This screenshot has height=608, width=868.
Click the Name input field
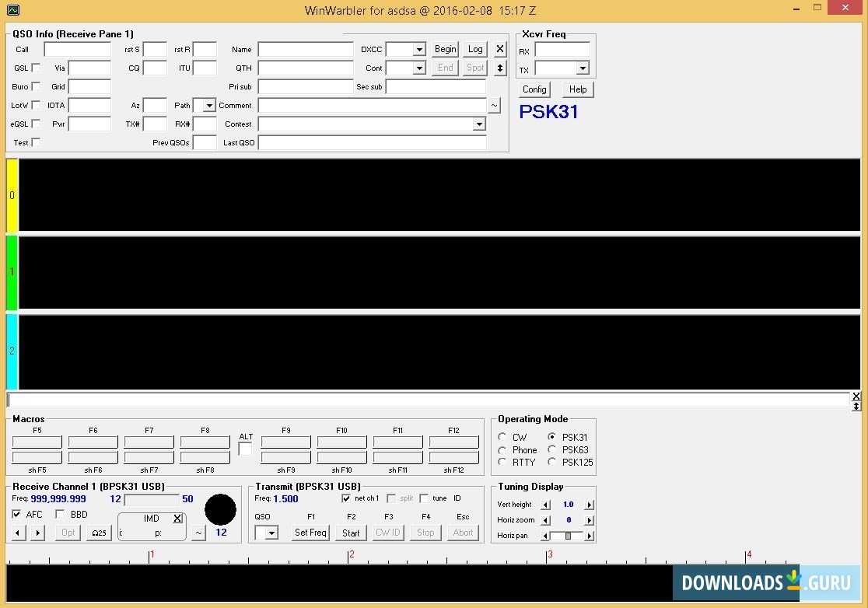pos(306,49)
